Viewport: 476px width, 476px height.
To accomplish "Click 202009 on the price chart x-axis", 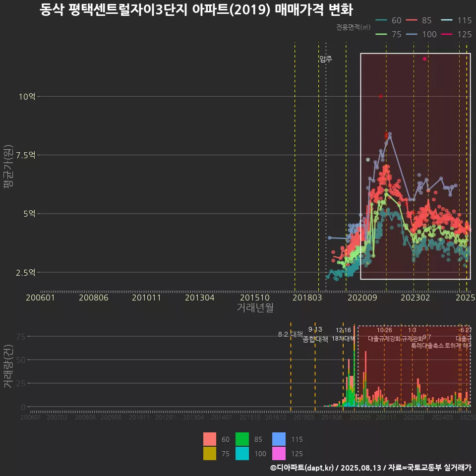I will (x=362, y=297).
